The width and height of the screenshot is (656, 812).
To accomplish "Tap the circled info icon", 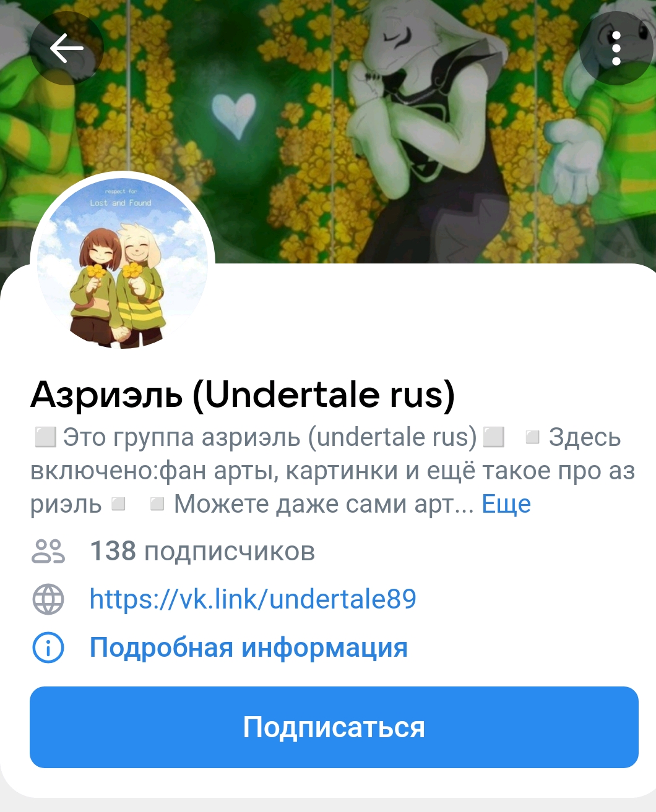I will coord(48,647).
